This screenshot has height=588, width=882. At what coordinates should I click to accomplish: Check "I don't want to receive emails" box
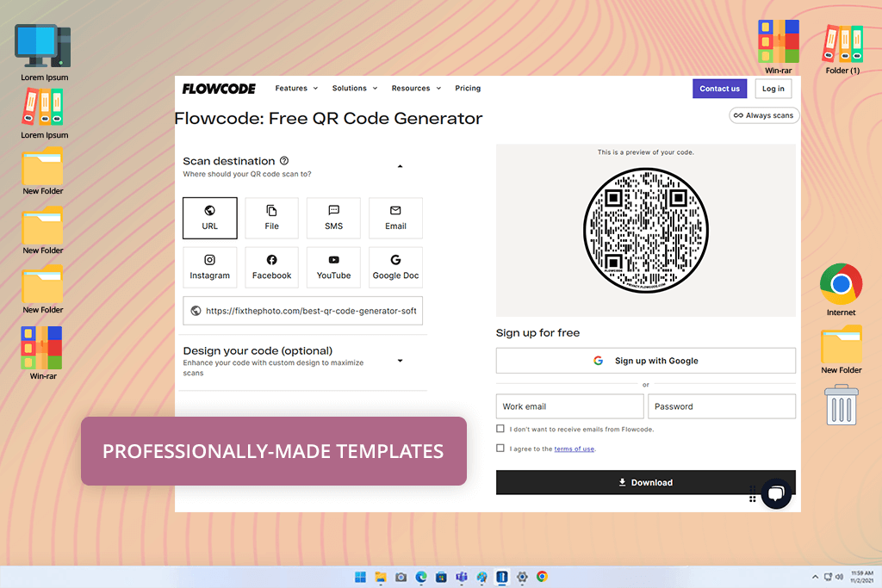click(x=500, y=429)
